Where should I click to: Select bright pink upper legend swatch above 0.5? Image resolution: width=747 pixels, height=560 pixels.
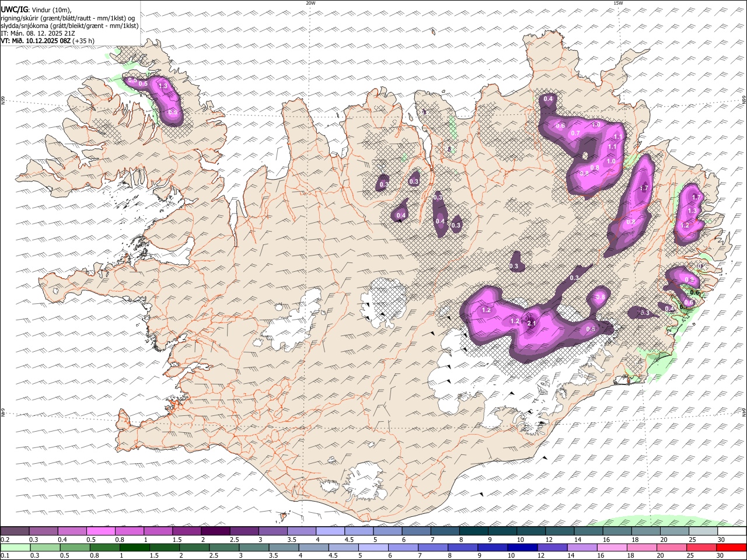[100, 531]
